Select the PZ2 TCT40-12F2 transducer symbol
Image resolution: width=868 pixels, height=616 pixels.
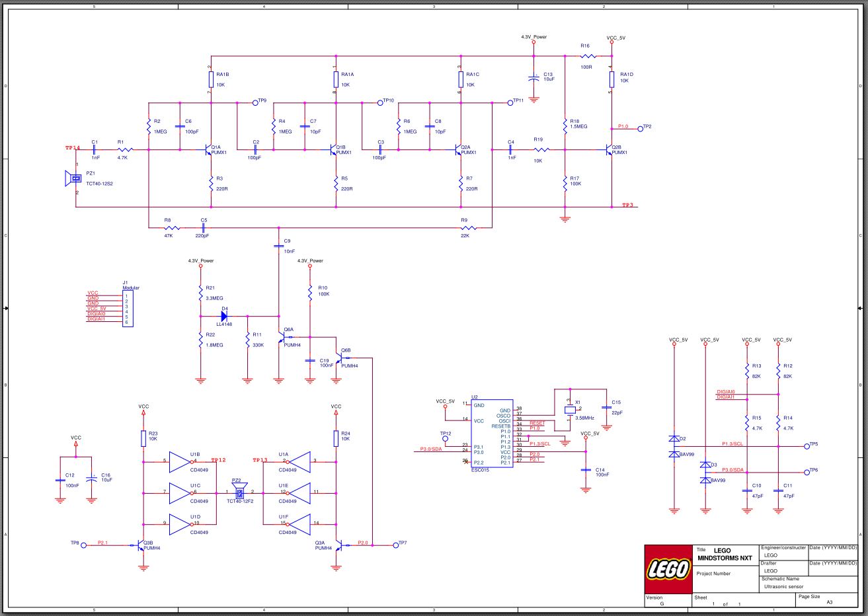(239, 492)
